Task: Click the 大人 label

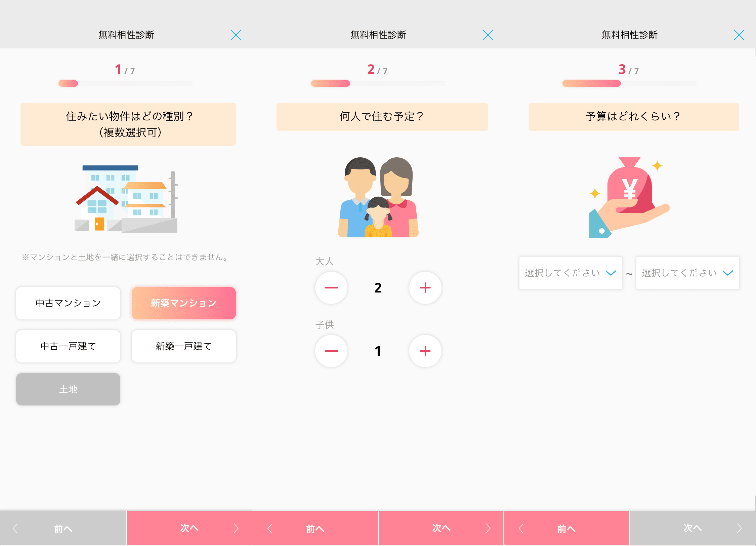Action: pos(325,262)
